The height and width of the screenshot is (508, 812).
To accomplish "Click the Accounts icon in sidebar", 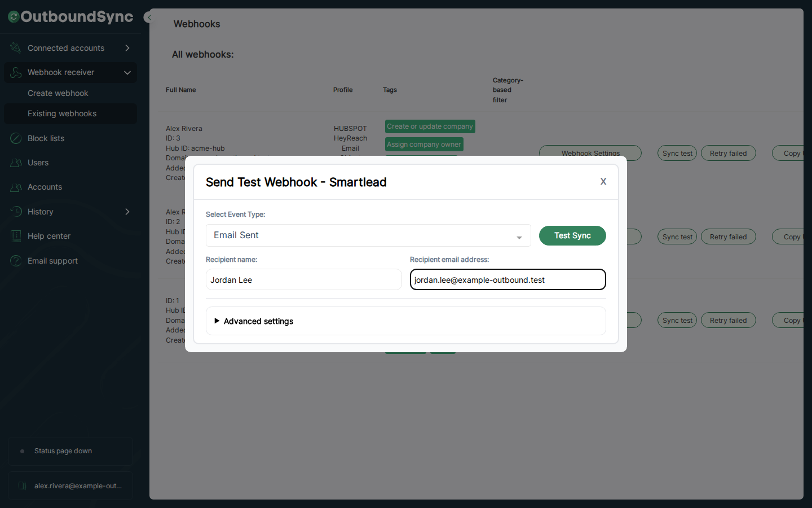I will (x=16, y=187).
